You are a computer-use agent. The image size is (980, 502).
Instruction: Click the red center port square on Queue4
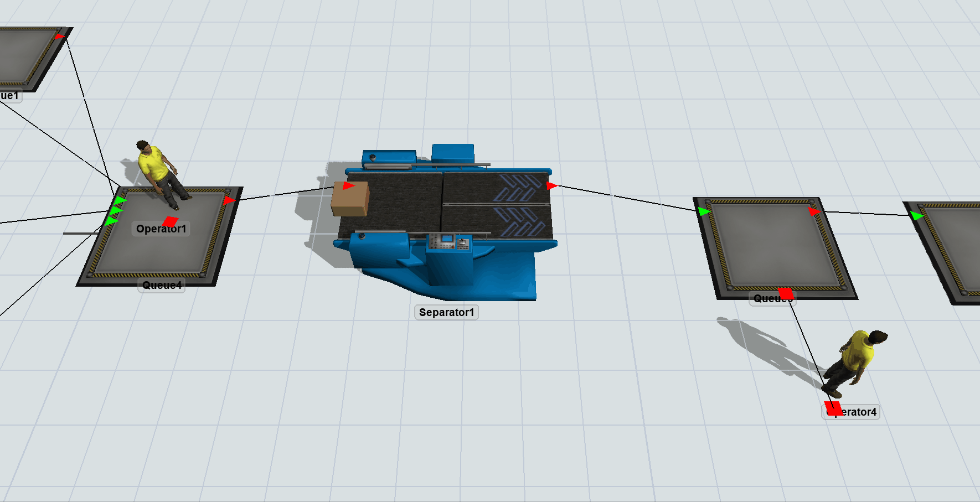pyautogui.click(x=170, y=221)
